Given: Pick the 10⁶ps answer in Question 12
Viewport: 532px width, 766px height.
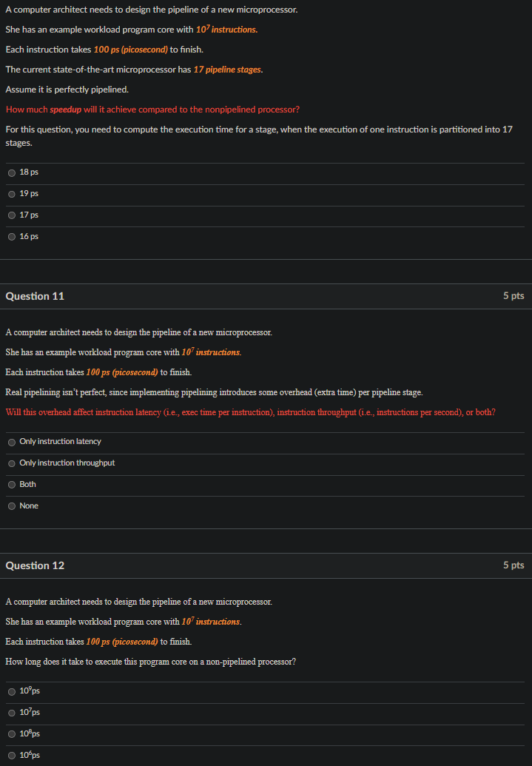Looking at the screenshot, I should point(12,755).
